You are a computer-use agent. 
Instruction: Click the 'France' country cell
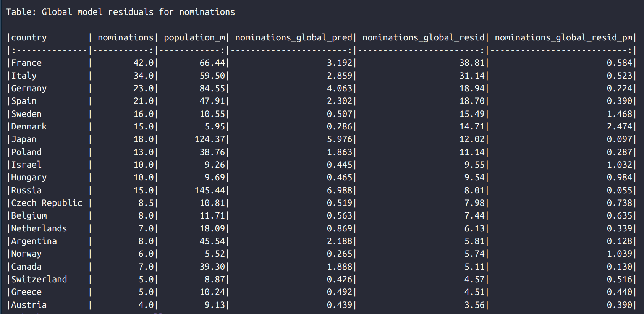[26, 63]
